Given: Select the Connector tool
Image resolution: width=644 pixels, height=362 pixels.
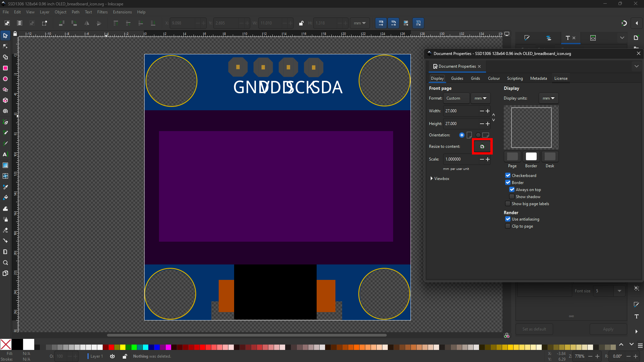Looking at the screenshot, I should (x=5, y=241).
